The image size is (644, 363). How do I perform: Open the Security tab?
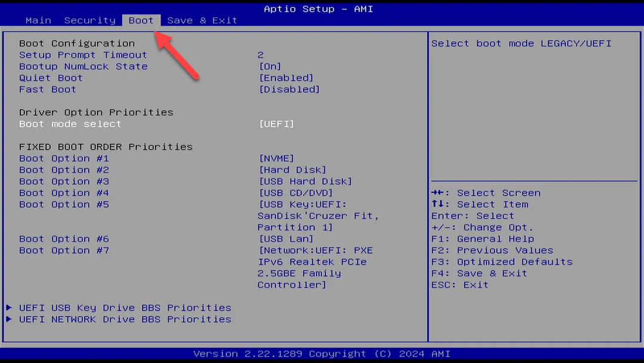[90, 20]
